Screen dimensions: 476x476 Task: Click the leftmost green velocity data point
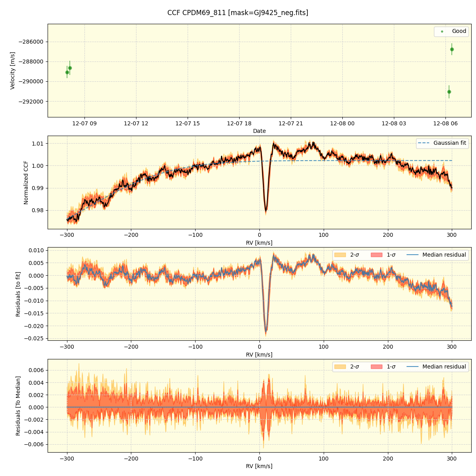67,72
